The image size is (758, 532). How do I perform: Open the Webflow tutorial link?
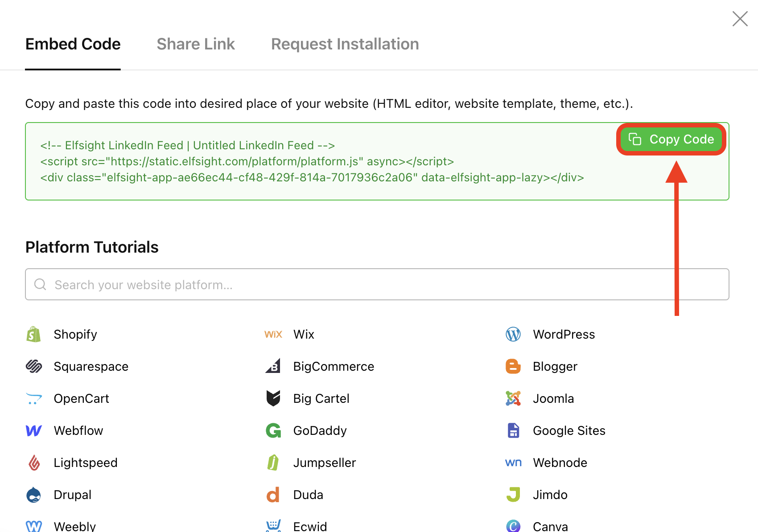pyautogui.click(x=78, y=430)
